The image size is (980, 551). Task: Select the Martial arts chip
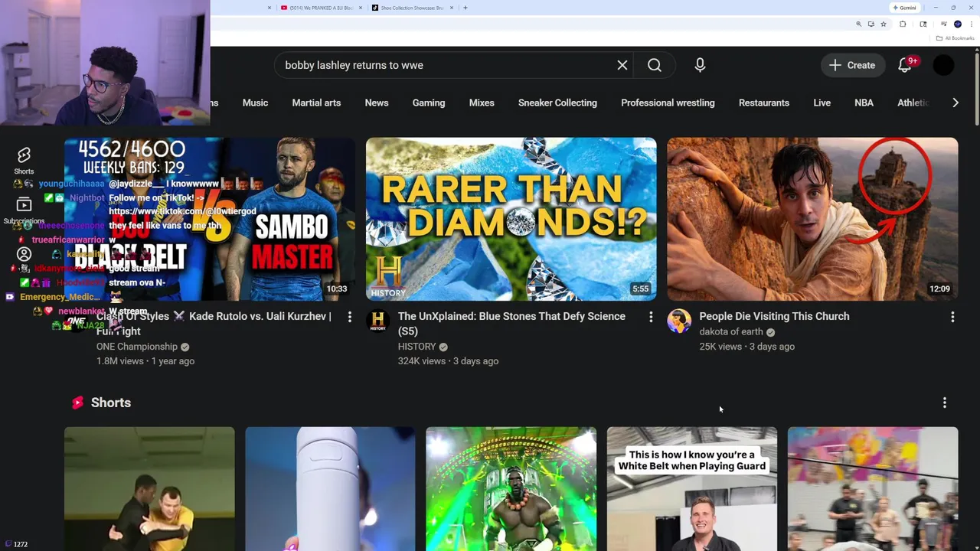pyautogui.click(x=316, y=103)
